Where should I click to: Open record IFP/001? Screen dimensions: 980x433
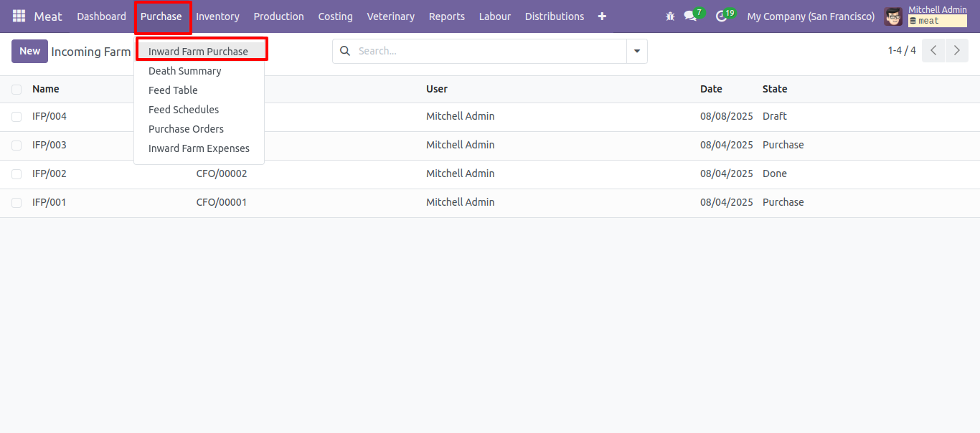(50, 202)
